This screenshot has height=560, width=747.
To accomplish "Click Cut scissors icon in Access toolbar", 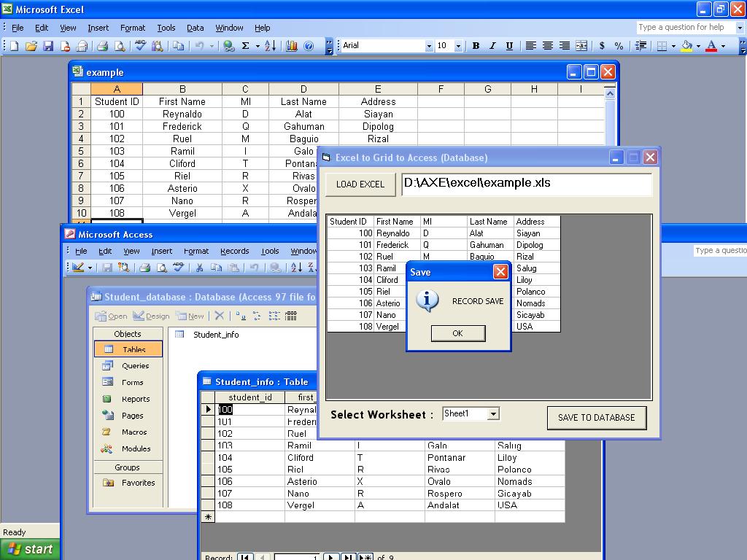I will click(199, 268).
